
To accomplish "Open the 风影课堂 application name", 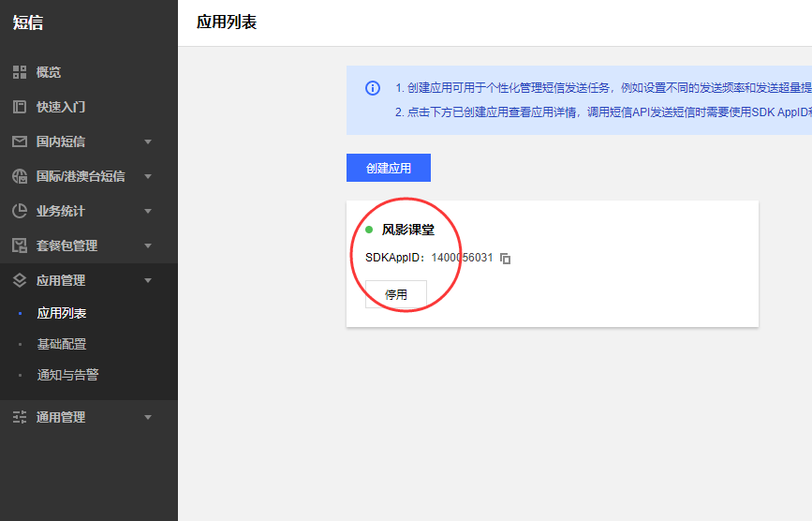I will [408, 230].
